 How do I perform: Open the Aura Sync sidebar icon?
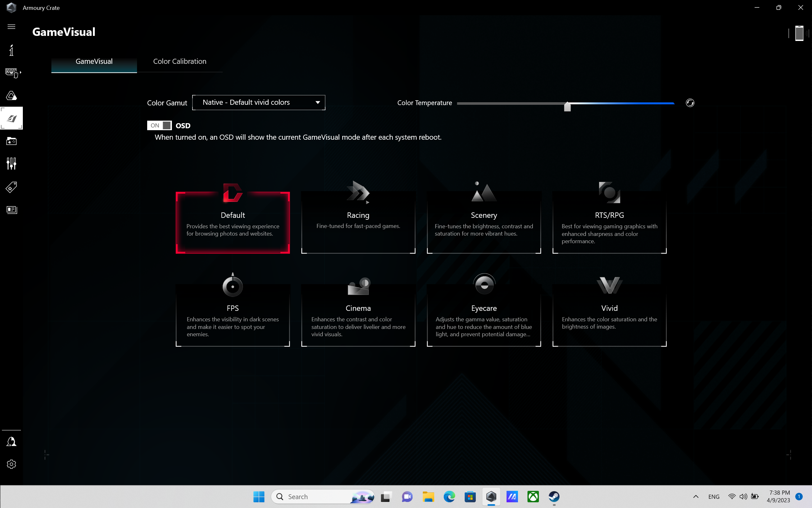tap(11, 96)
